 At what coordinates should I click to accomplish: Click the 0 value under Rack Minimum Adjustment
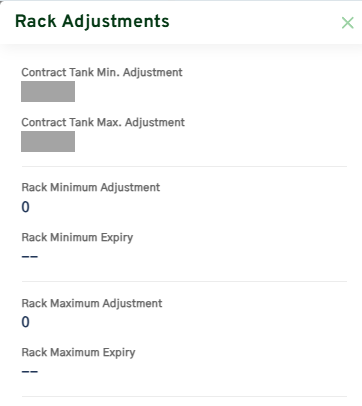(x=26, y=207)
